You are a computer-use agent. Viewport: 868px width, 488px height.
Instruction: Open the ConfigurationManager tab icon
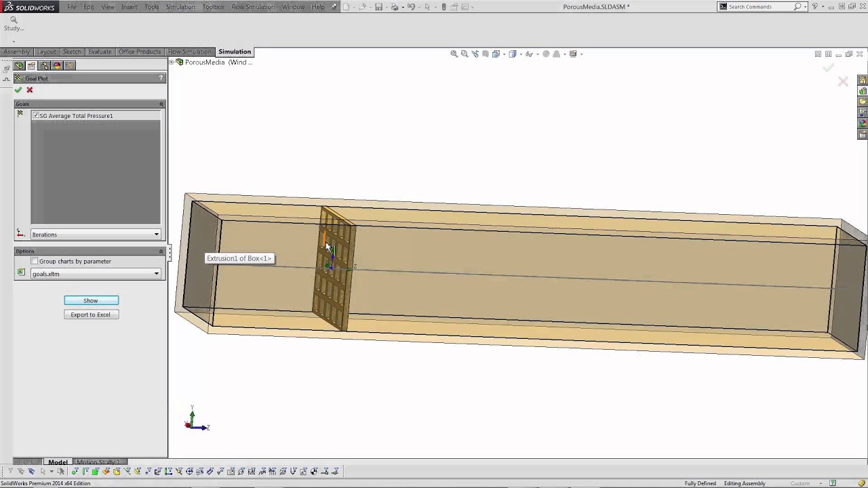tap(44, 66)
